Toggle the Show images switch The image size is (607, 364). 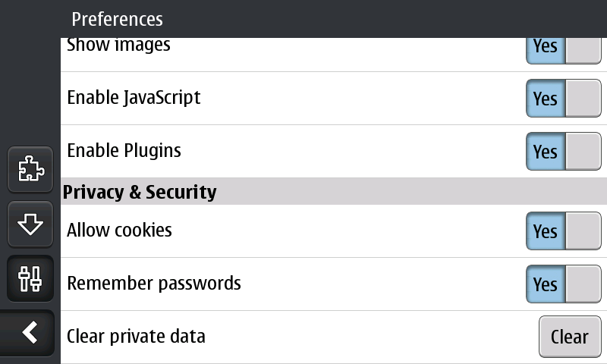click(x=563, y=49)
